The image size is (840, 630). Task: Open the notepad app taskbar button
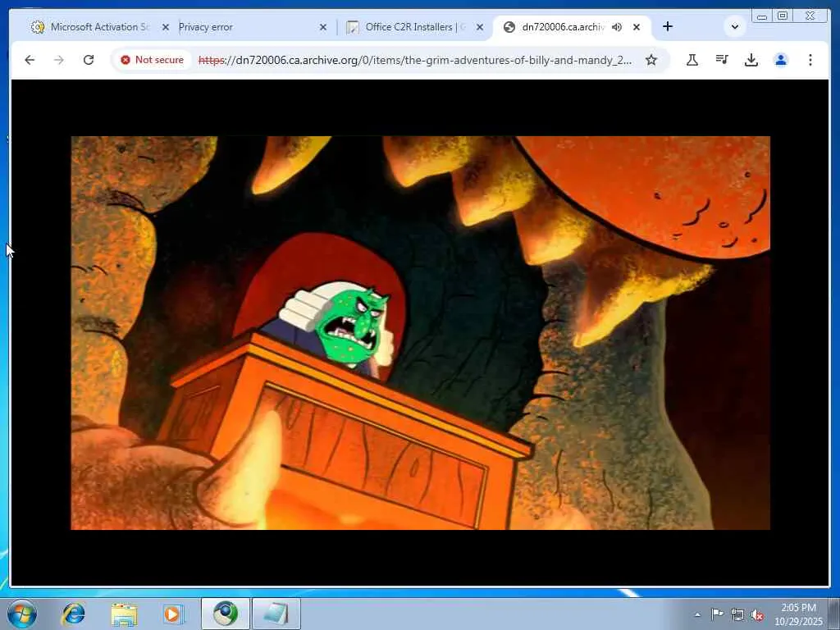click(276, 614)
